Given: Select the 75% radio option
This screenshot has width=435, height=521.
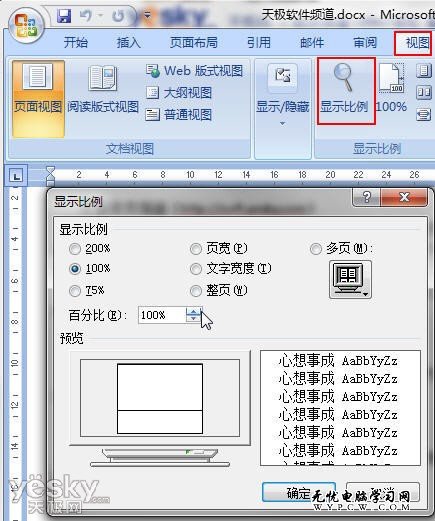Looking at the screenshot, I should (x=87, y=291).
